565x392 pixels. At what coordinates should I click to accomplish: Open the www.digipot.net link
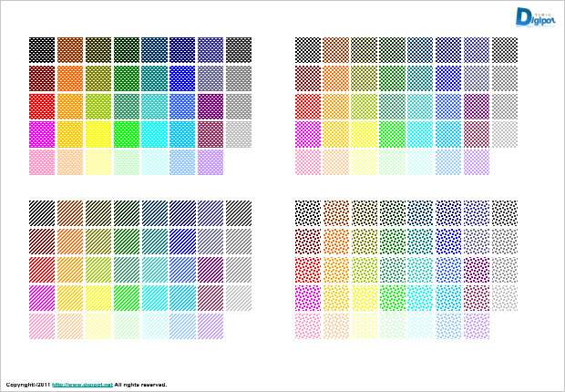coord(82,386)
